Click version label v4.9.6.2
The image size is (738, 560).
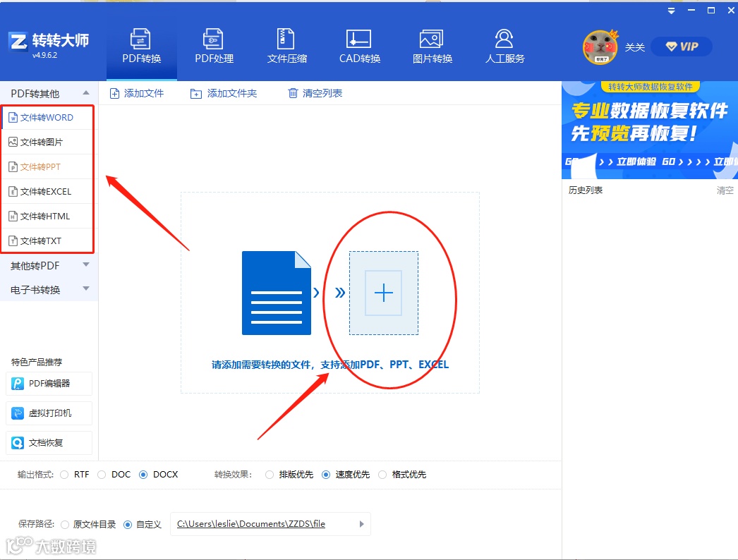pyautogui.click(x=44, y=55)
